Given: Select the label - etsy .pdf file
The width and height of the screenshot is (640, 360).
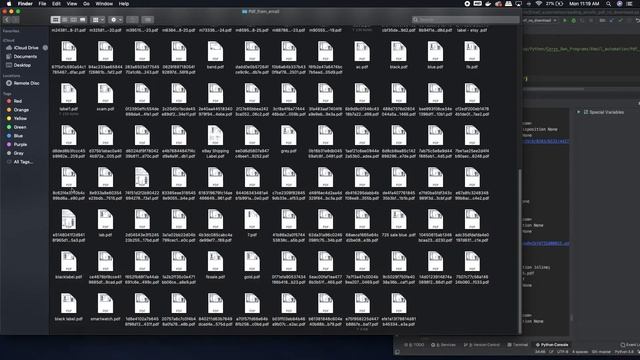Looking at the screenshot, I should pyautogui.click(x=472, y=30).
